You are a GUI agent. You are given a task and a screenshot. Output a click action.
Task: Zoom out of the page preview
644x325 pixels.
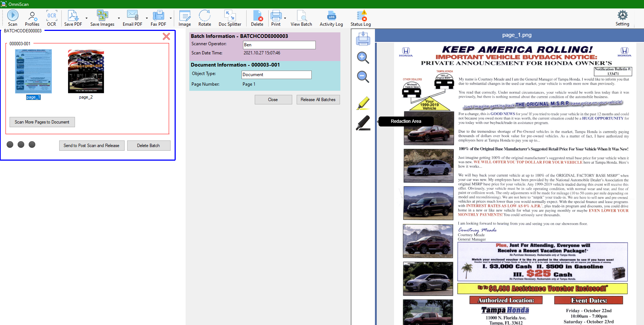coord(363,76)
